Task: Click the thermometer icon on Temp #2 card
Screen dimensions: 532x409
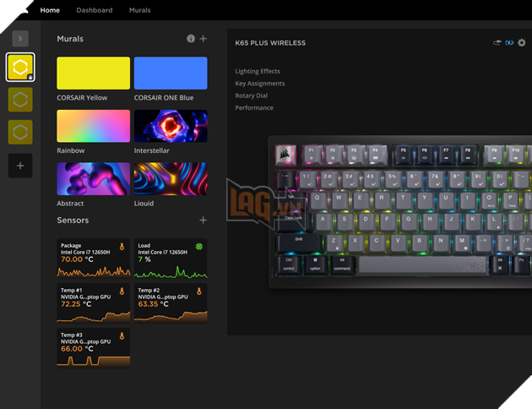Action: [199, 292]
